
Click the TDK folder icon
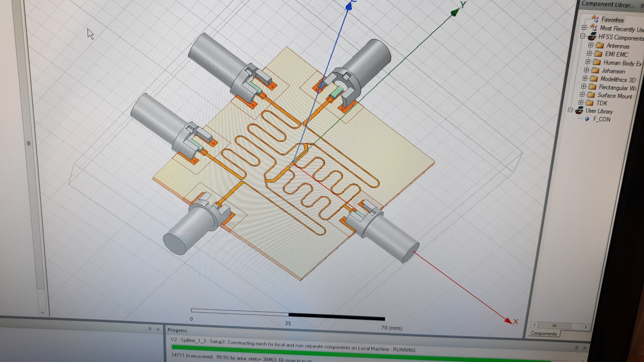pyautogui.click(x=590, y=103)
